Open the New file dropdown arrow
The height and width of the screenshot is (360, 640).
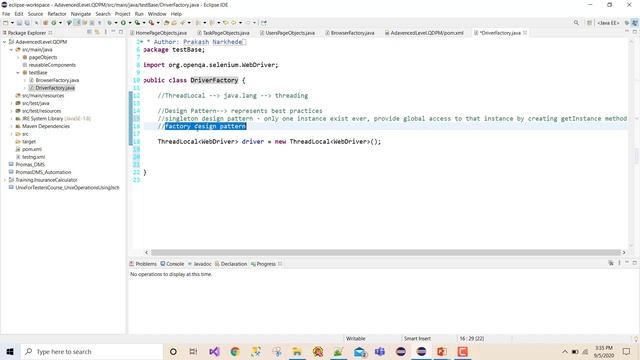[12, 23]
